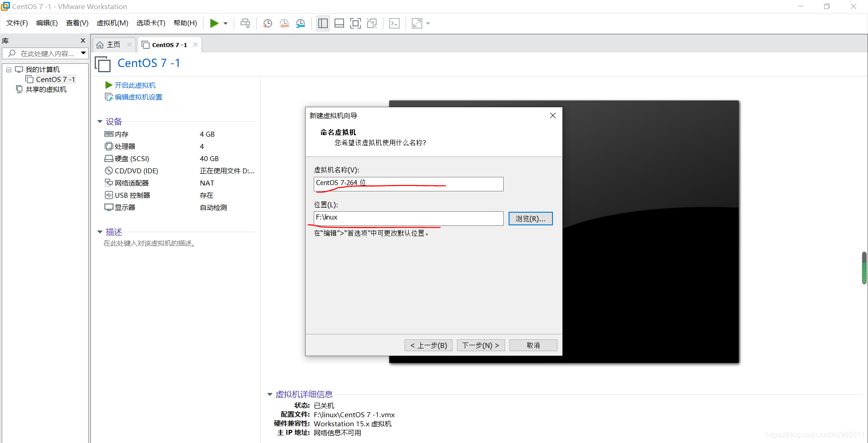Open the 编辑(E) menu
868x443 pixels.
[47, 23]
